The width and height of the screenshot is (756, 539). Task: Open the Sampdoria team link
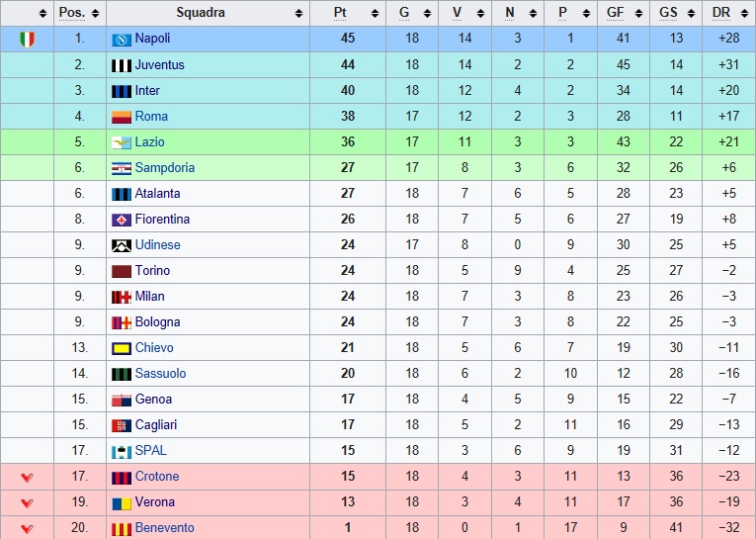tap(165, 167)
